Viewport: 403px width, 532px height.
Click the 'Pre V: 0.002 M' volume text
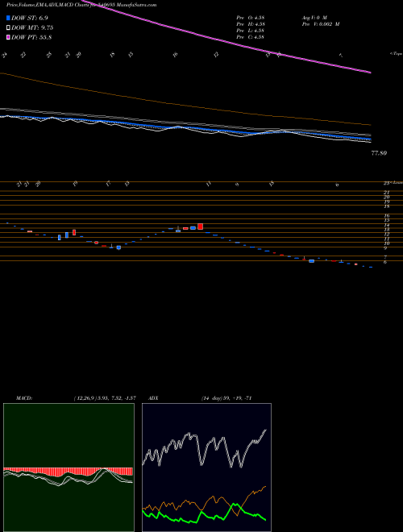coord(321,24)
